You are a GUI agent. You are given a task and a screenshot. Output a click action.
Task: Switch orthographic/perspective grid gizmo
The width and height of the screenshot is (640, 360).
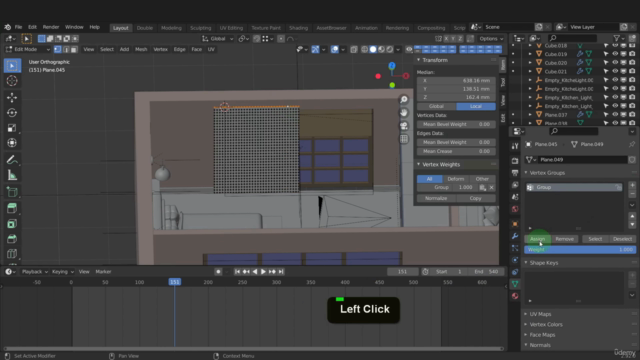(x=404, y=139)
